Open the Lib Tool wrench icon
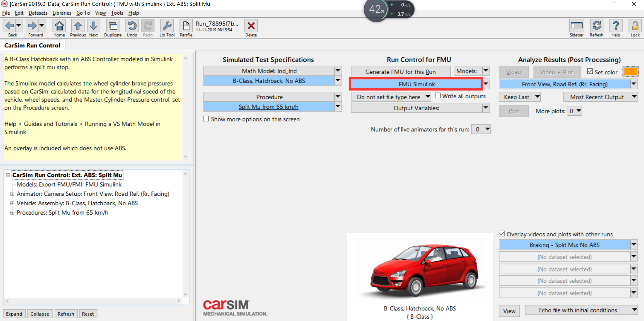644x321 pixels. click(x=167, y=26)
